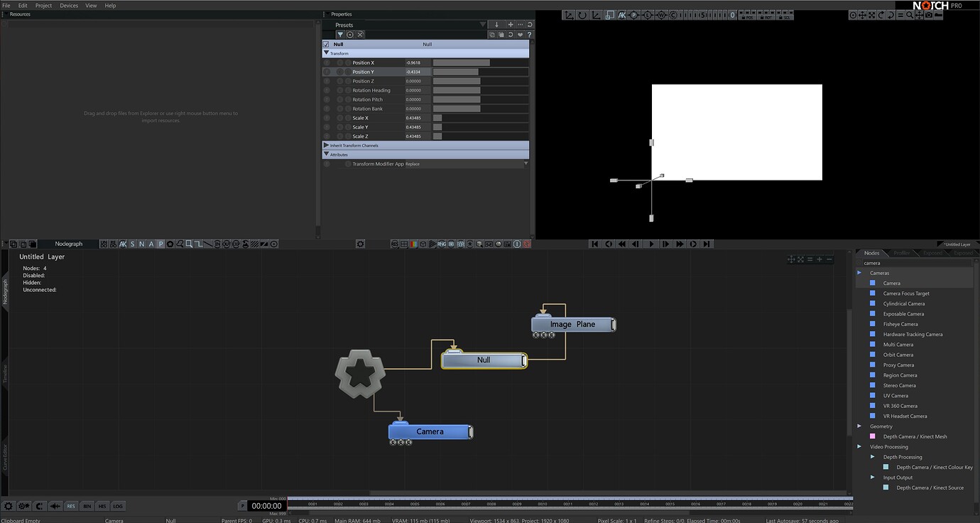
Task: Open the Transform Modifier App dropdown
Action: pos(526,163)
